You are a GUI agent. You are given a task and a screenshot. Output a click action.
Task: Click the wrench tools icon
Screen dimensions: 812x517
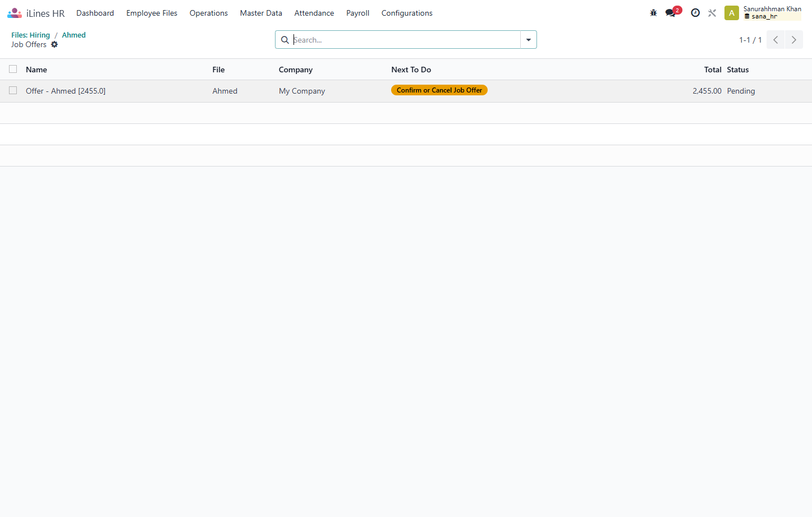[712, 13]
